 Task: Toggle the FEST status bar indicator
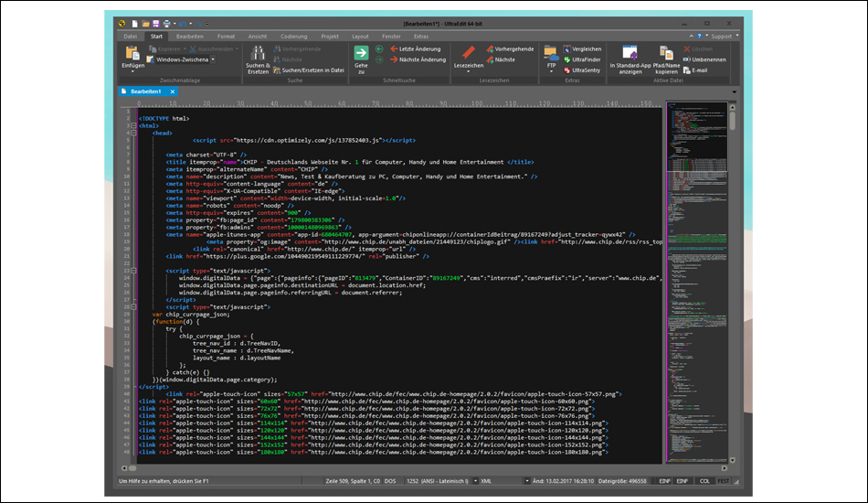[723, 481]
